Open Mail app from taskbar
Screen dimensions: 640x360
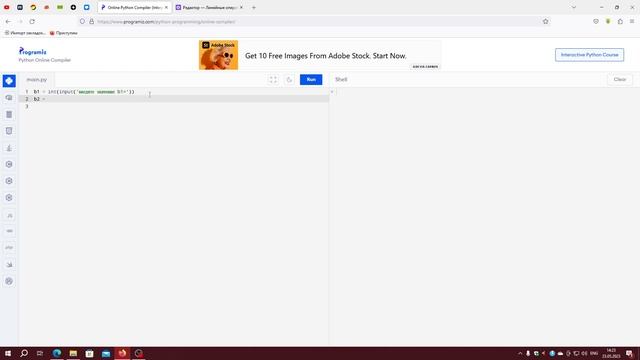click(x=106, y=353)
